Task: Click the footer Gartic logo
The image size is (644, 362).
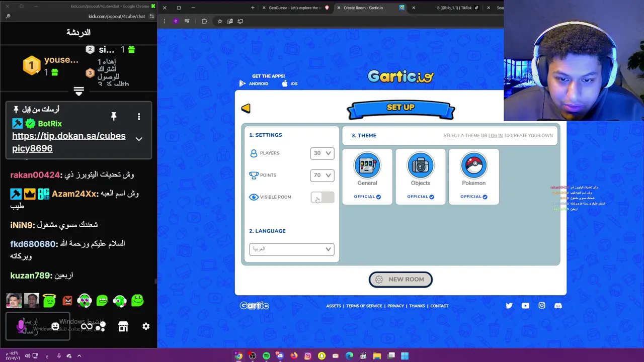Action: [254, 306]
